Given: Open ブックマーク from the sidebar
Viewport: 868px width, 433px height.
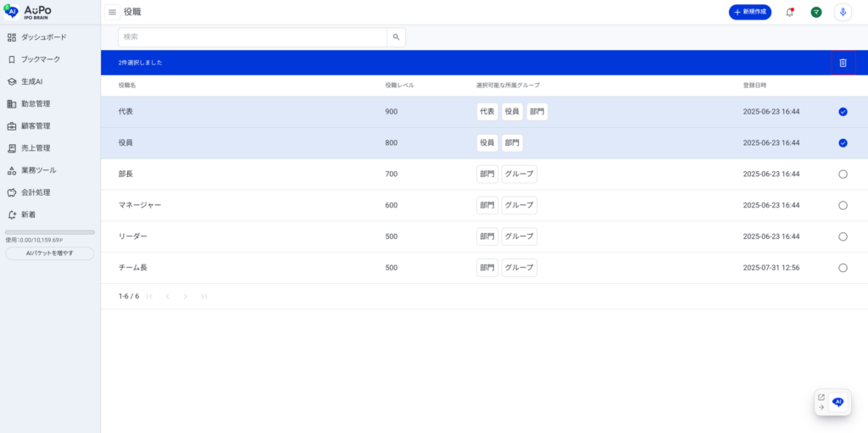Looking at the screenshot, I should [40, 59].
